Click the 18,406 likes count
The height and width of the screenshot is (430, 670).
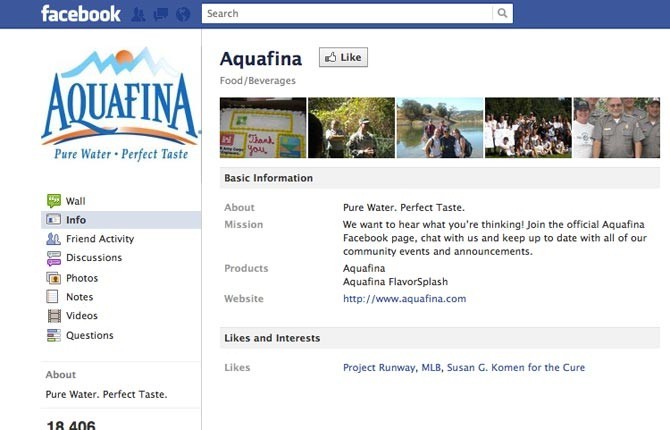coord(71,425)
